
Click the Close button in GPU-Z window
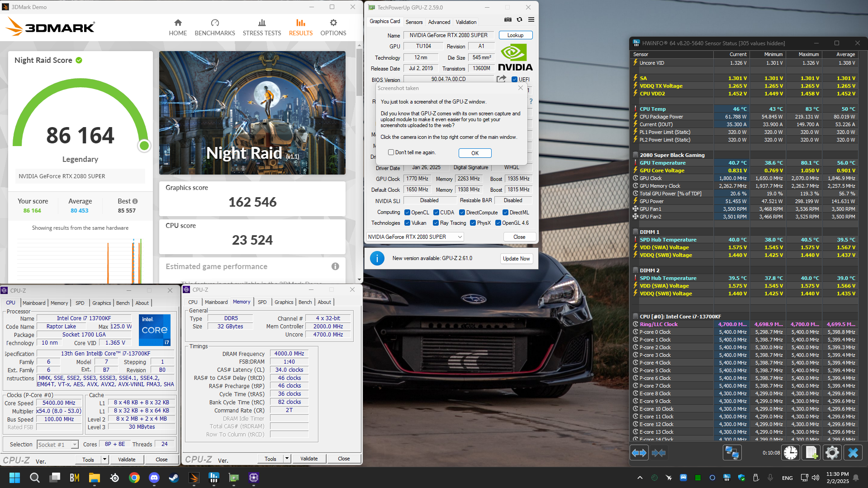click(x=519, y=237)
